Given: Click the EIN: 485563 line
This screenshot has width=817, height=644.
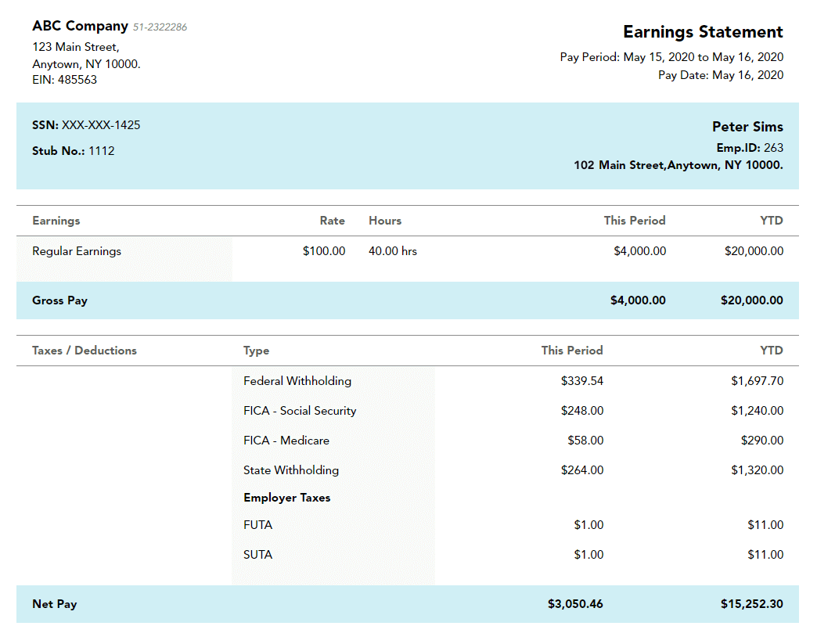Looking at the screenshot, I should pyautogui.click(x=64, y=80).
